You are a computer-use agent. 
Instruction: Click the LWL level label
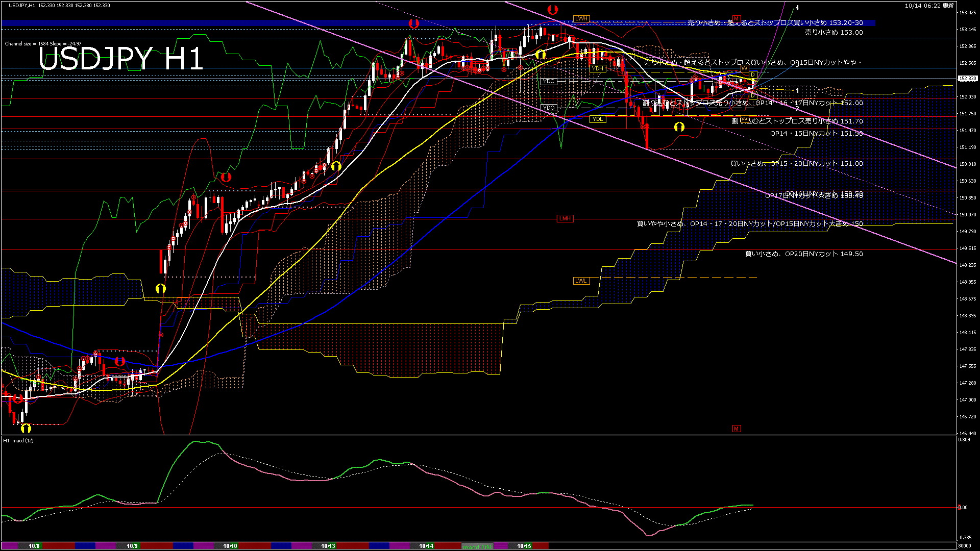point(581,281)
